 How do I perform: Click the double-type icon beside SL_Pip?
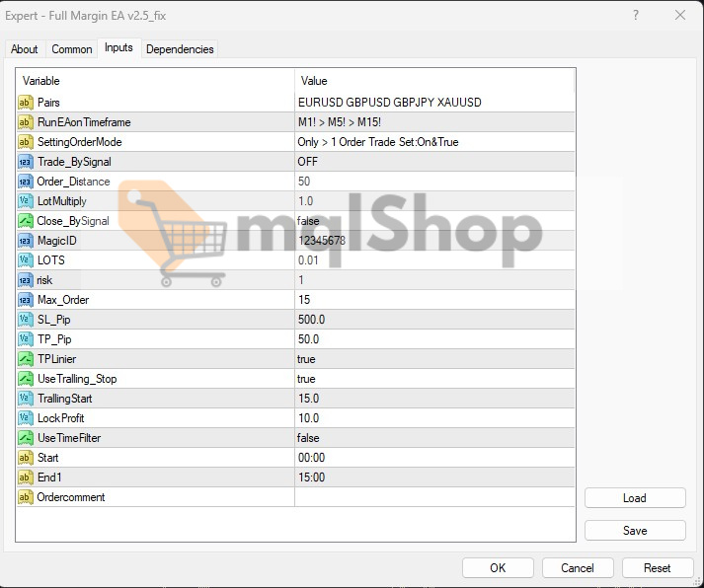26,320
